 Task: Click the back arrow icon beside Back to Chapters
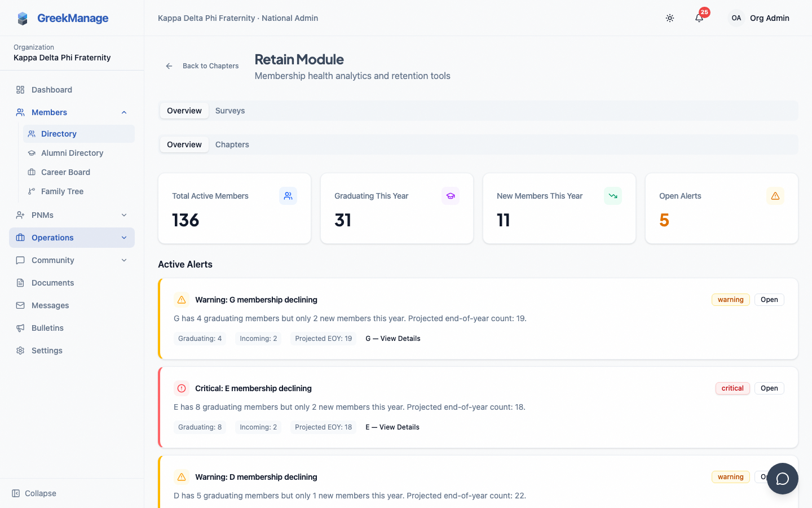pyautogui.click(x=169, y=66)
